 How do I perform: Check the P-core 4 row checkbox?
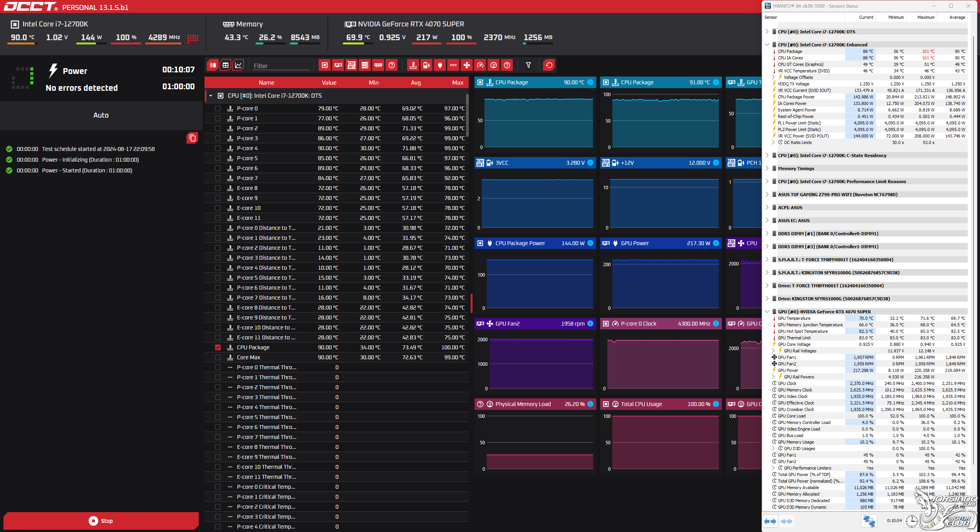pyautogui.click(x=218, y=148)
